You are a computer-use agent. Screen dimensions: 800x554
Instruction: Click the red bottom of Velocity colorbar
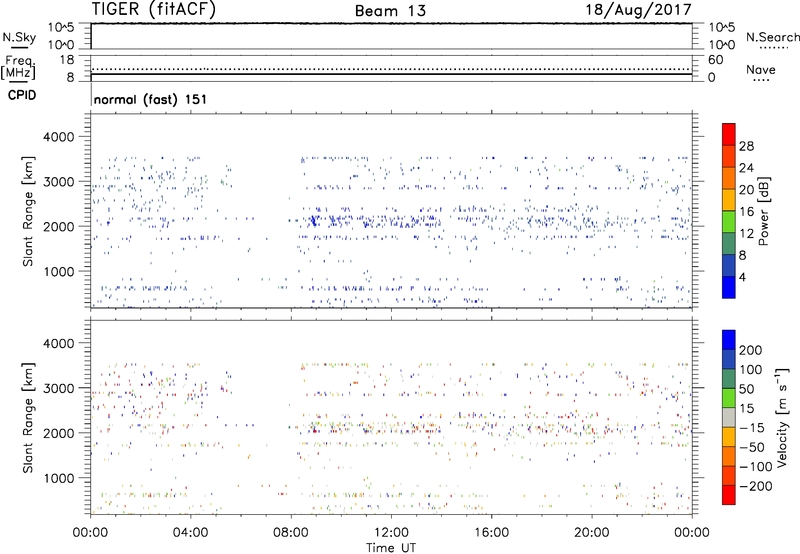(729, 495)
